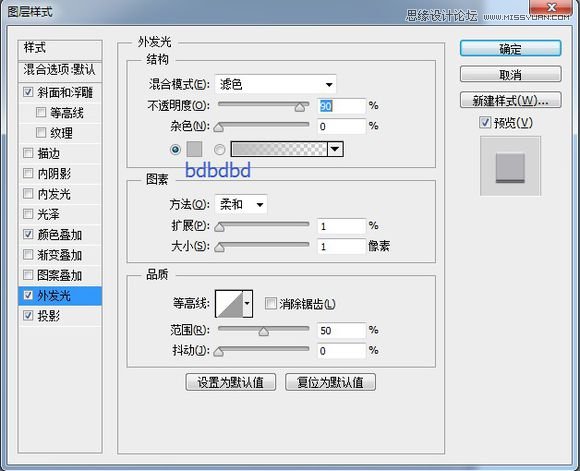The image size is (580, 471).
Task: Click the 抖动 value field
Action: (341, 351)
